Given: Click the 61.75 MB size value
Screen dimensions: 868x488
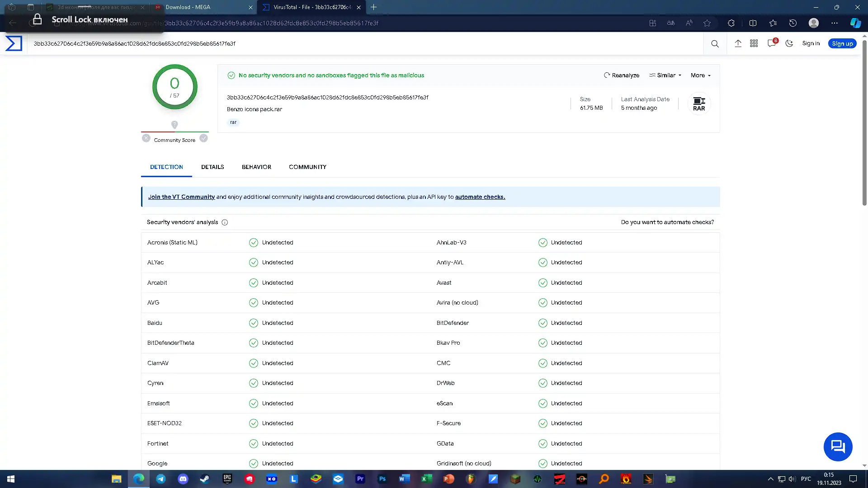Looking at the screenshot, I should pyautogui.click(x=591, y=108).
